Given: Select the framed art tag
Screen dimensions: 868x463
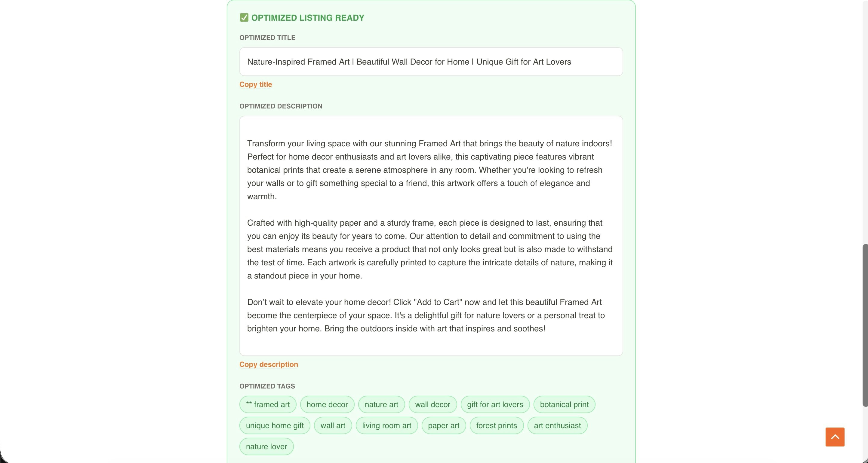Looking at the screenshot, I should (267, 404).
